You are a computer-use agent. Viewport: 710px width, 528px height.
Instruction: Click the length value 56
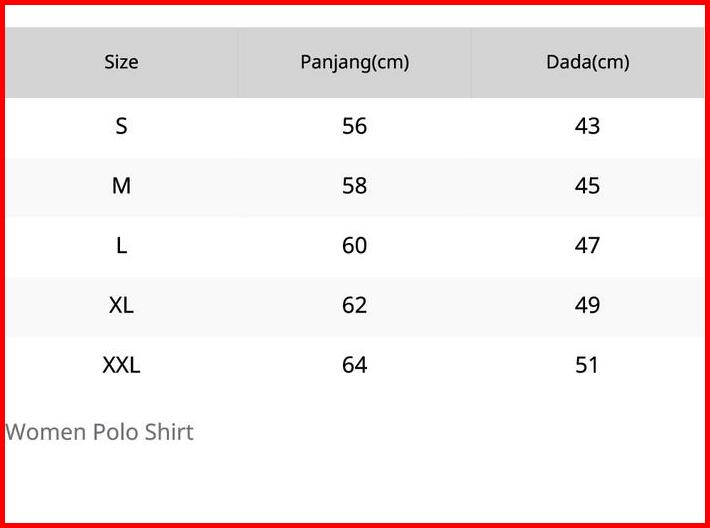[354, 126]
